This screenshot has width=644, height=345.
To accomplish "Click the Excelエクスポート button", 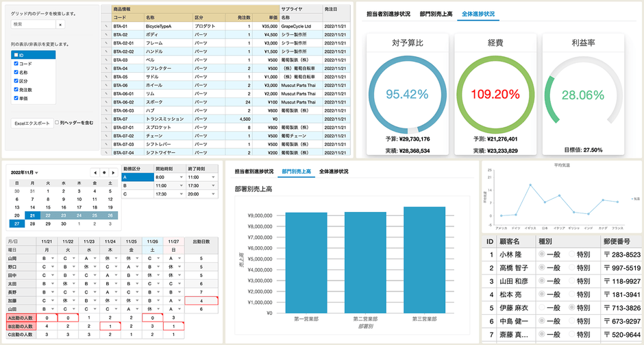I will click(x=32, y=123).
